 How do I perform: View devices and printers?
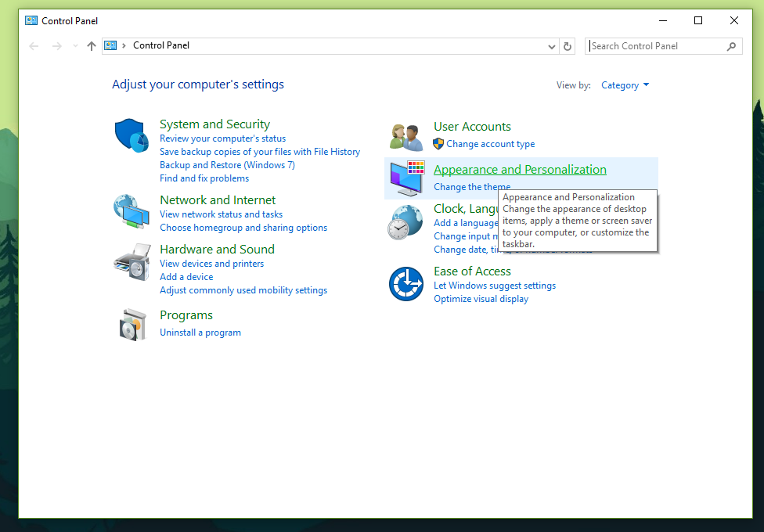pyautogui.click(x=212, y=264)
